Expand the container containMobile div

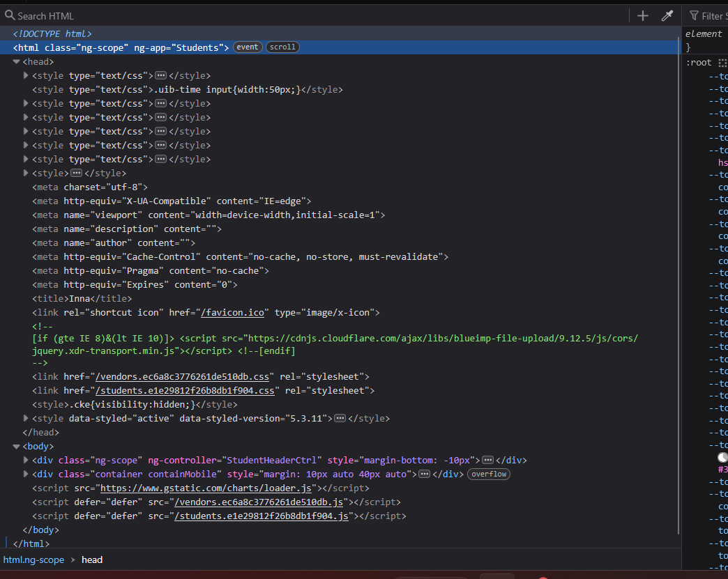pos(26,474)
